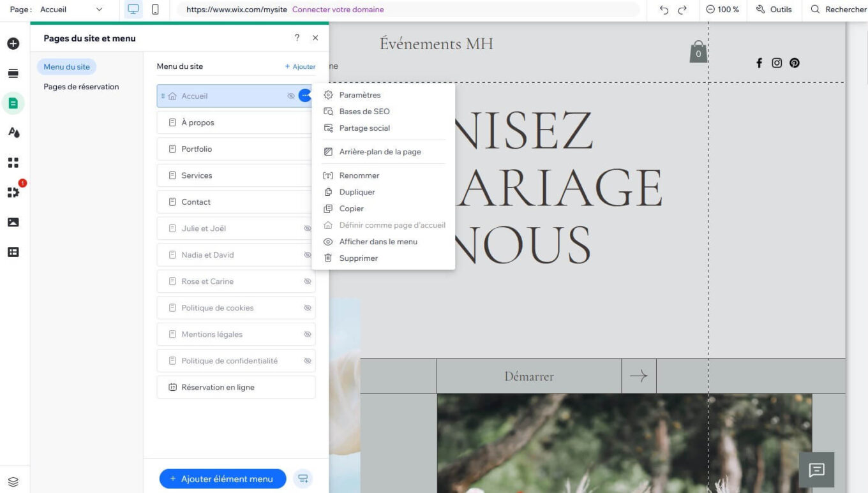Toggle hidden eye on Rose et Carine
The height and width of the screenshot is (493, 868).
coord(308,281)
